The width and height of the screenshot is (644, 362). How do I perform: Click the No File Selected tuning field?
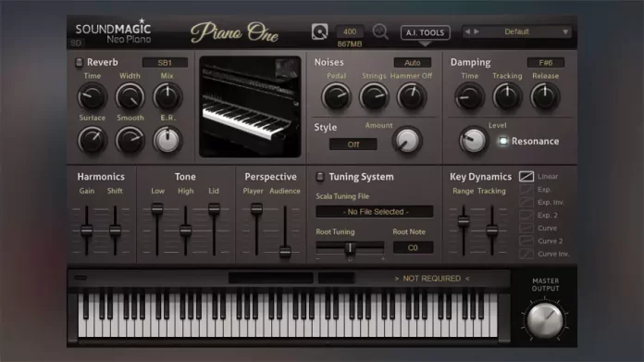pos(375,212)
